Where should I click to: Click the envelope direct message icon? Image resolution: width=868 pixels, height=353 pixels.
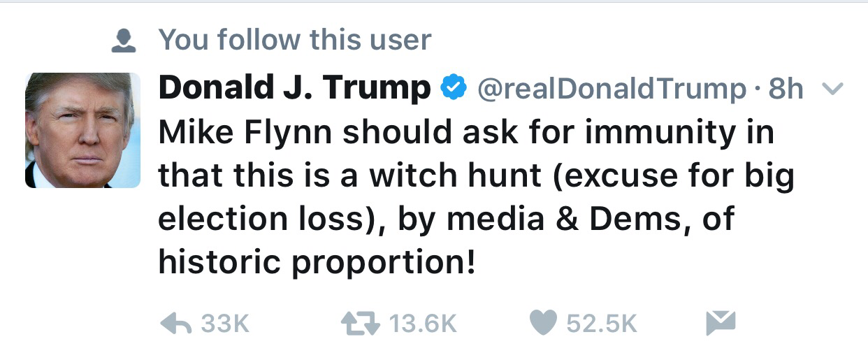(721, 322)
